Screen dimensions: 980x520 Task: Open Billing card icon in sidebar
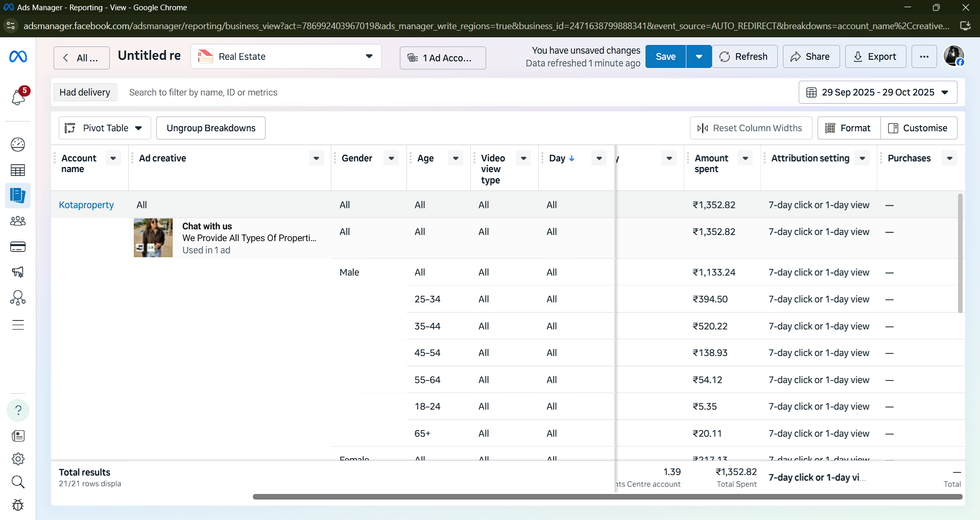coord(18,247)
